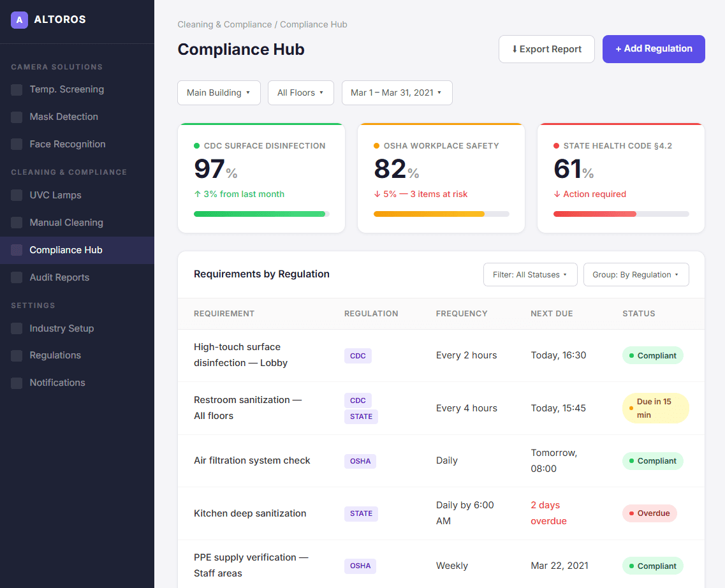Screen dimensions: 725x588
Task: Click the Every 4 hours frequency cell
Action: [x=467, y=408]
